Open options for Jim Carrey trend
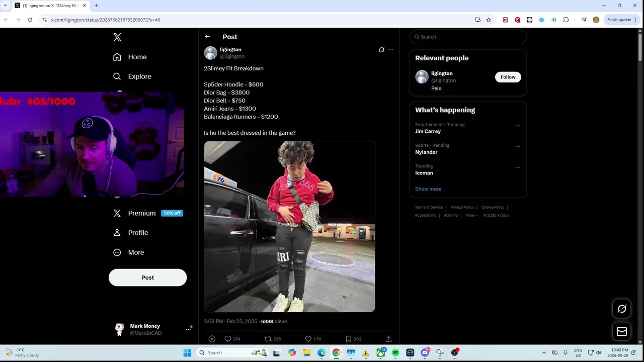644x362 pixels. [518, 126]
